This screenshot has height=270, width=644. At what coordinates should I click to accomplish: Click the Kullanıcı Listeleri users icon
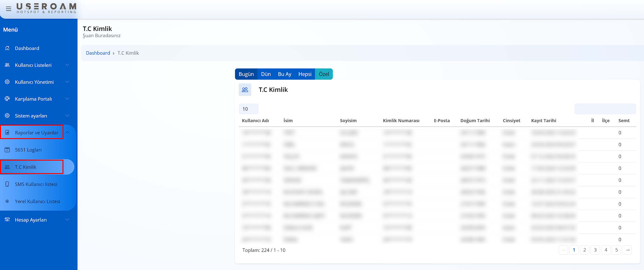[7, 65]
